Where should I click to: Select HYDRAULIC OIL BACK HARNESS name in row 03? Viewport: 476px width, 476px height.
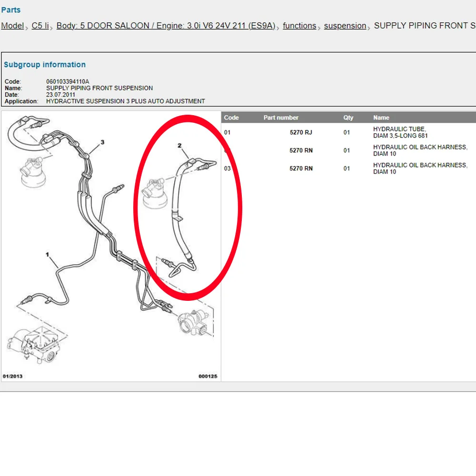point(420,169)
